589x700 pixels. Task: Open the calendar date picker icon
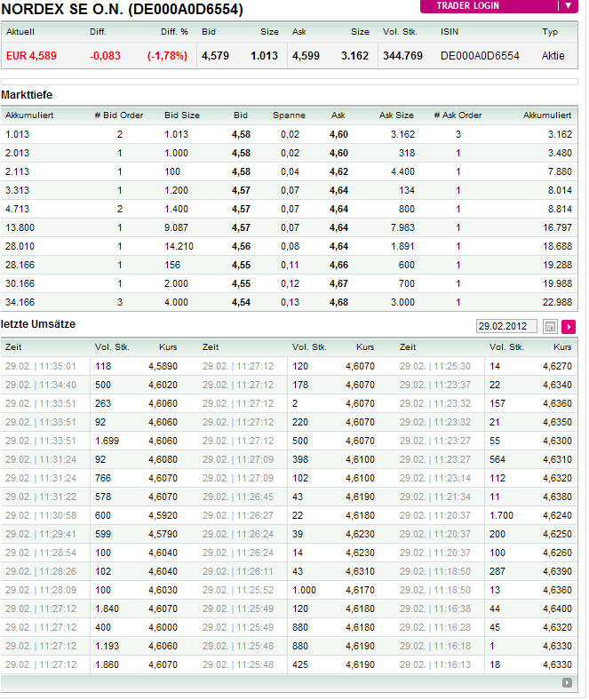coord(550,326)
